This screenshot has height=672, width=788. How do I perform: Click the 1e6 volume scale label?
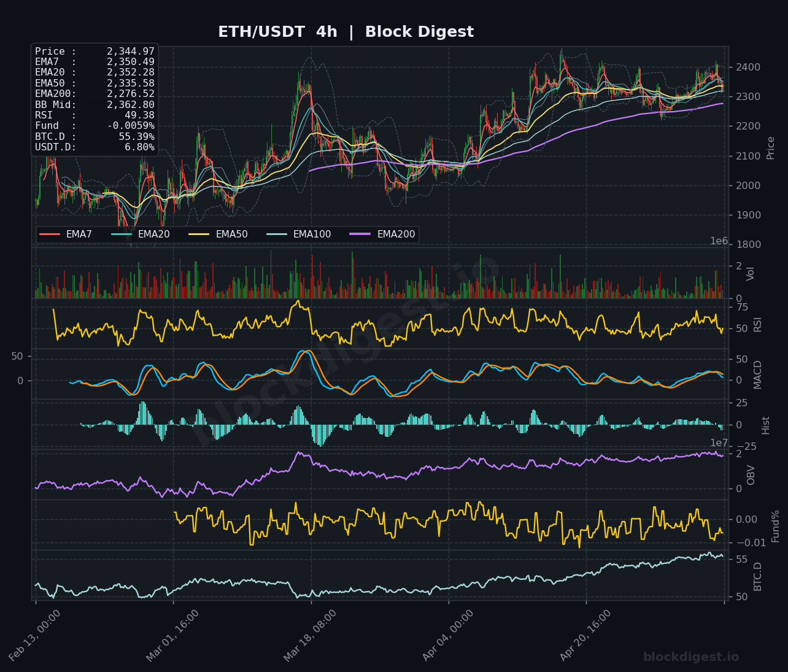pyautogui.click(x=719, y=241)
